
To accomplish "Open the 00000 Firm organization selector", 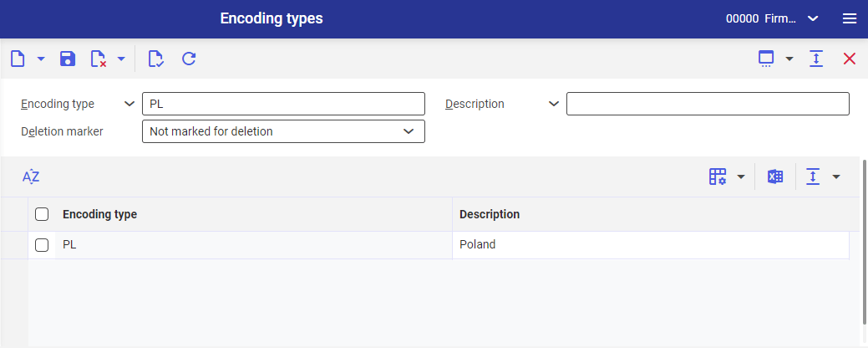I will point(770,18).
